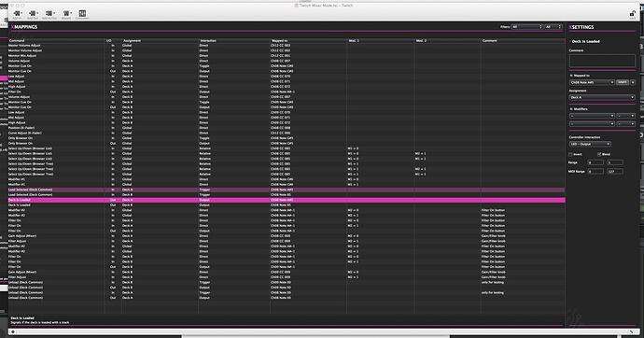Select the Only Browser On Toggle row

(287, 138)
